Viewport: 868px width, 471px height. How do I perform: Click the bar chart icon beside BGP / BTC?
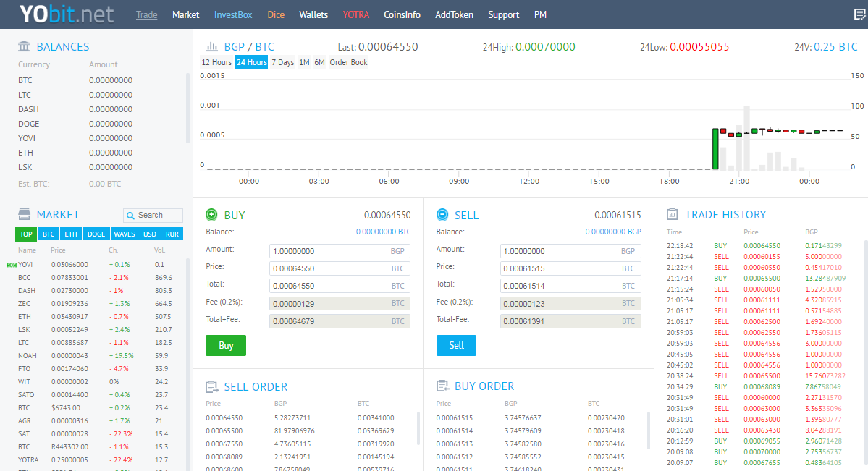[x=211, y=46]
